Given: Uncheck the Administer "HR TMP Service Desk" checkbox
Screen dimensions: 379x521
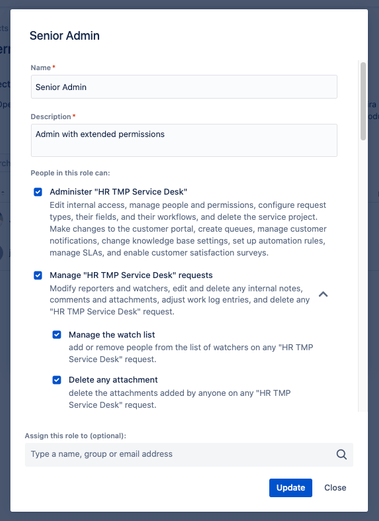Looking at the screenshot, I should point(38,192).
